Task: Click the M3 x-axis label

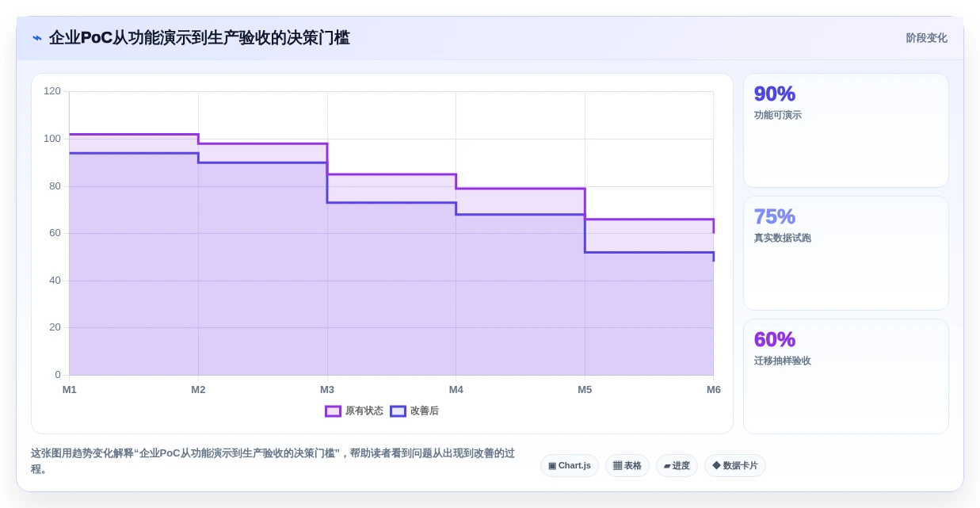Action: pos(327,390)
